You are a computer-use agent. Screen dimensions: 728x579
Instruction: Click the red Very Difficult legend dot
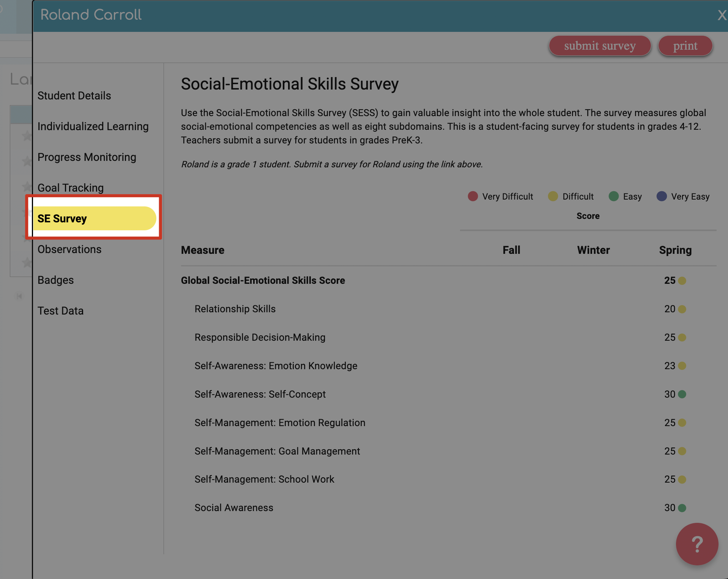[x=472, y=196]
